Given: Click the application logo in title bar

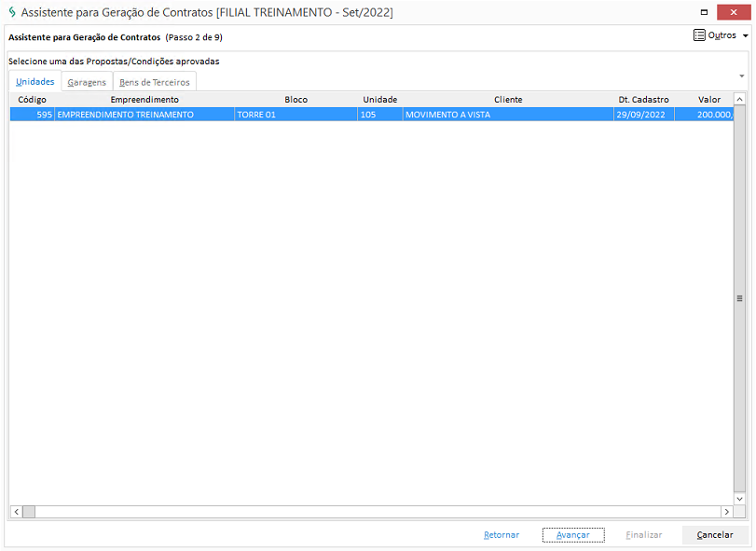Looking at the screenshot, I should (11, 12).
